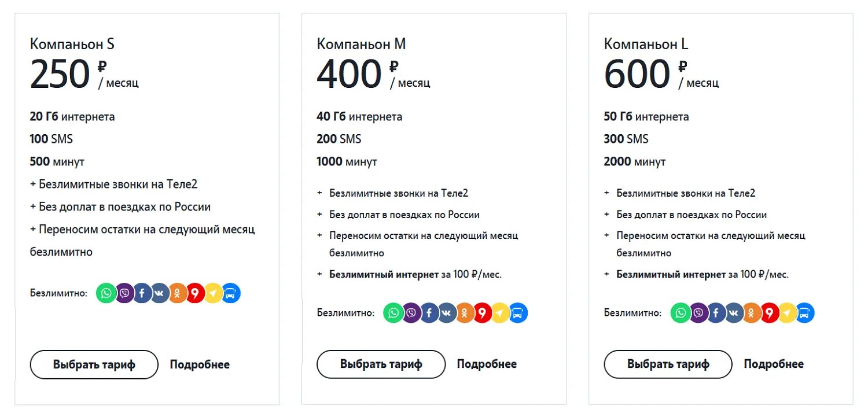Click Odnoklassniki icon in Компаньон M card
The width and height of the screenshot is (868, 417).
pos(465,313)
